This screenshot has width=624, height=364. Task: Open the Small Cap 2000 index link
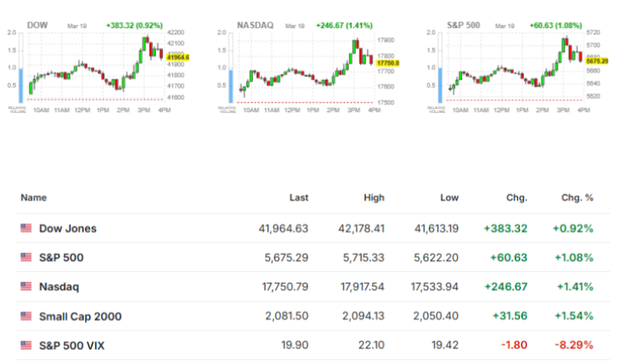(x=80, y=316)
